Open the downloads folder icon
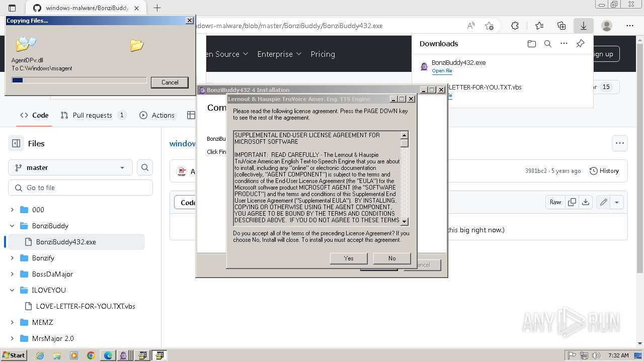Viewport: 644px width, 362px height. point(532,44)
